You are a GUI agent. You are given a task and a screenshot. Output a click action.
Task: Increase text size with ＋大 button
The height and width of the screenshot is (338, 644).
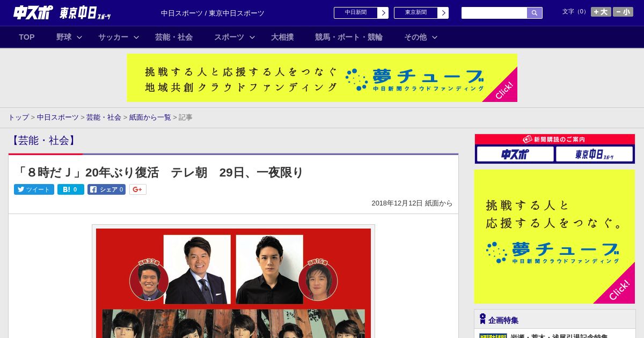coord(601,12)
